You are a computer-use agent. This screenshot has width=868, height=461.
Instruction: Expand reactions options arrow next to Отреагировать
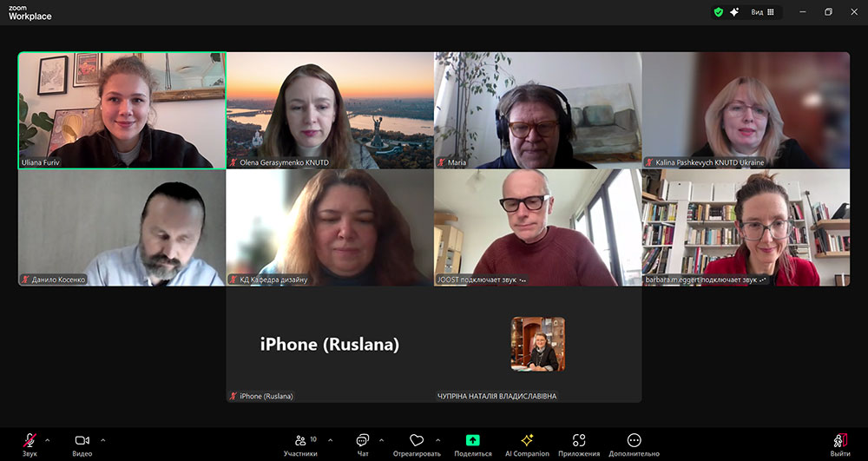click(x=437, y=440)
